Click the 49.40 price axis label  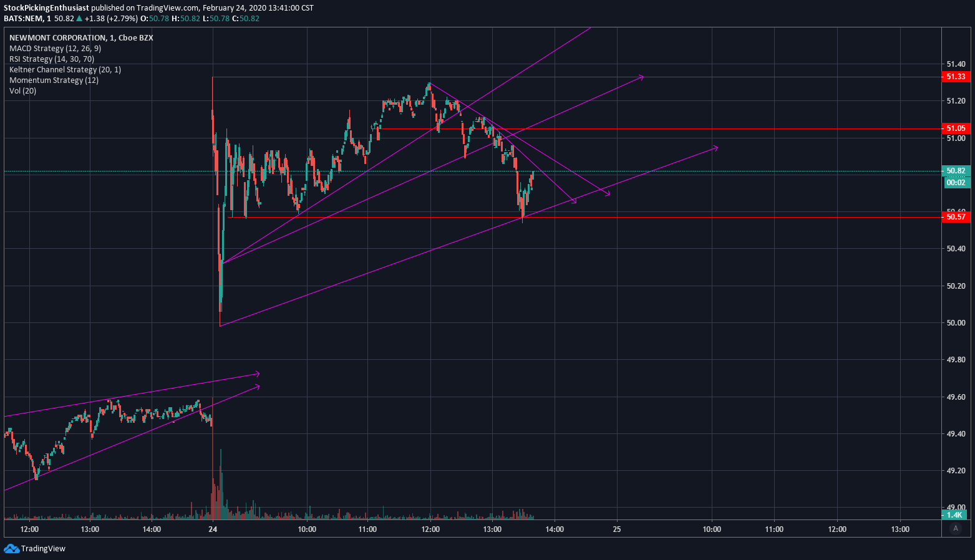pos(956,434)
